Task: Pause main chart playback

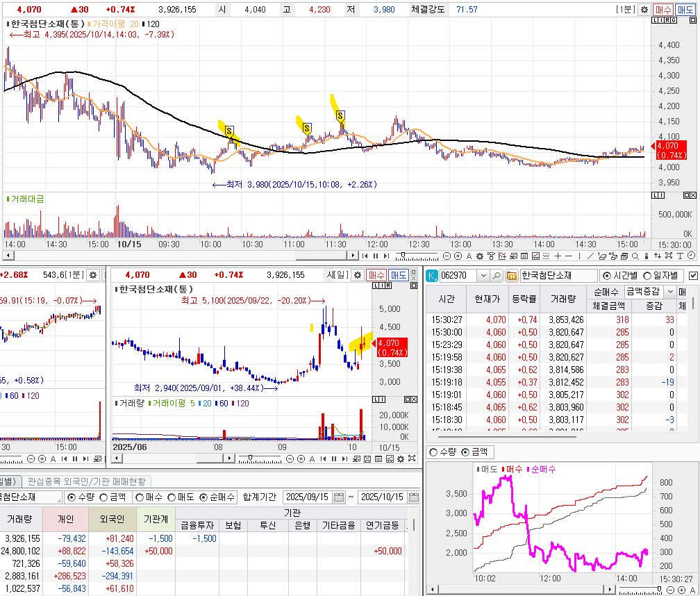Action: [376, 256]
